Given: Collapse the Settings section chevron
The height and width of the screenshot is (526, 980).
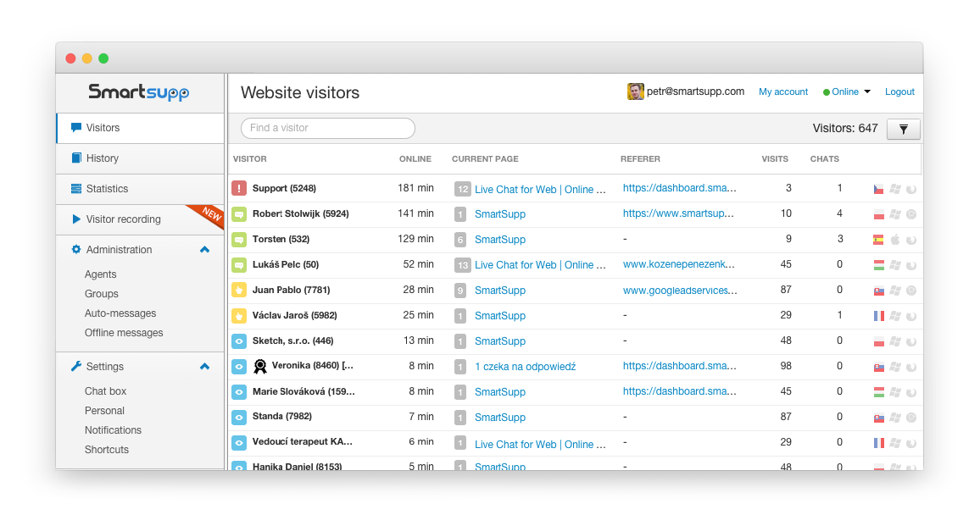Looking at the screenshot, I should pos(204,367).
